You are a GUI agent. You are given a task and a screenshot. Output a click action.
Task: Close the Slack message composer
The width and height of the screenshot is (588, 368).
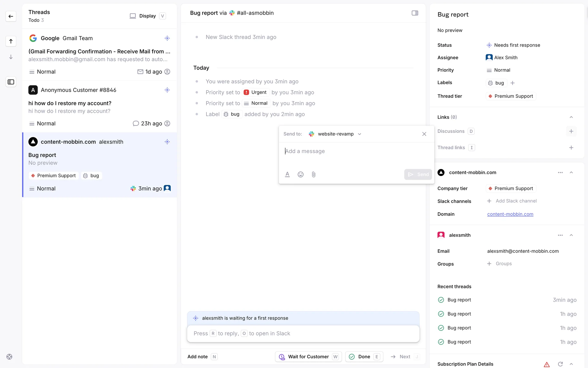click(424, 134)
